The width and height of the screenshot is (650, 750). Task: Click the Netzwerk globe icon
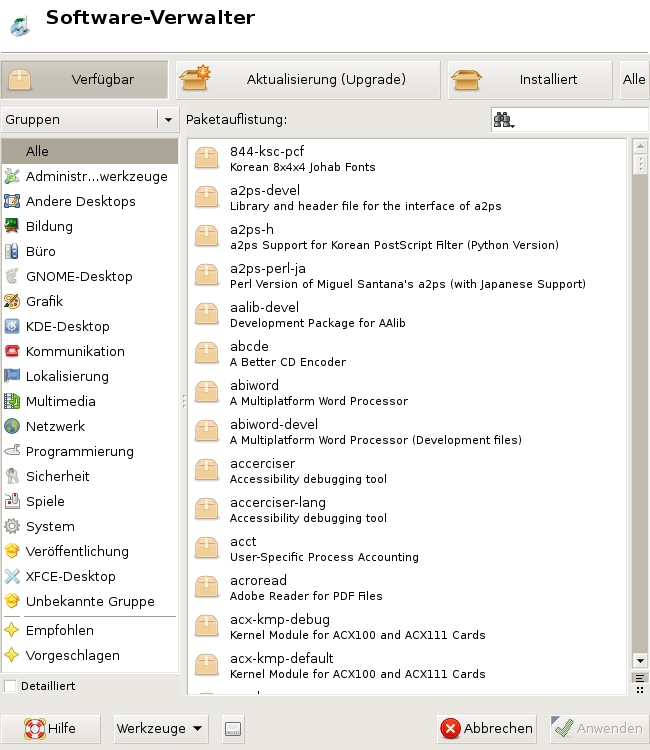coord(12,426)
